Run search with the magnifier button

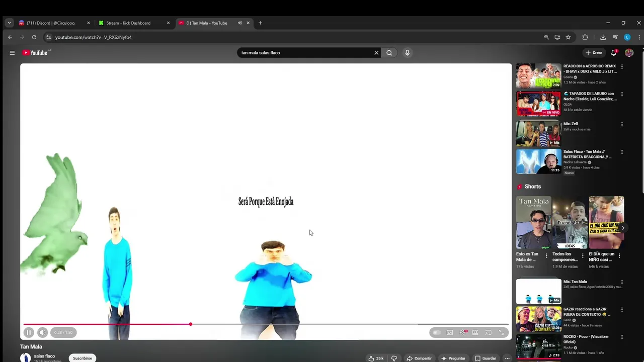[x=389, y=53]
